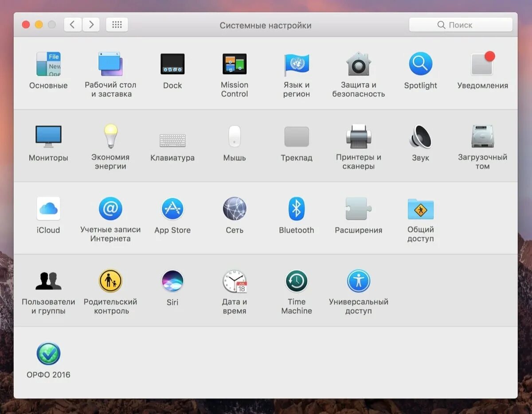Click the Поиск search field

(x=461, y=25)
